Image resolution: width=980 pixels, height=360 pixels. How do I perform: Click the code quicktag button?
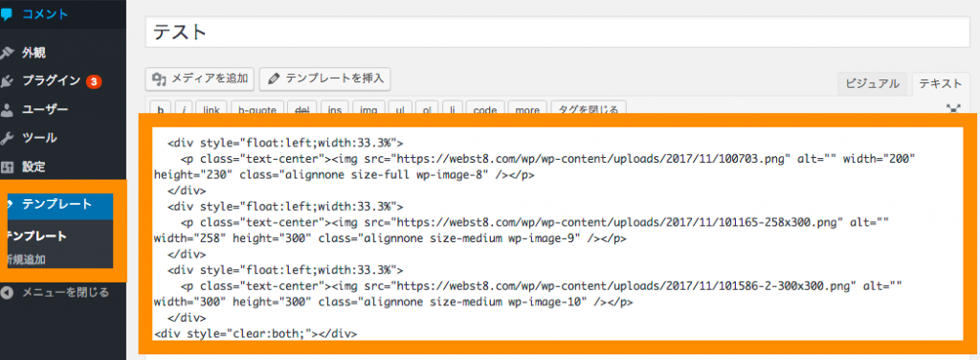tap(485, 108)
